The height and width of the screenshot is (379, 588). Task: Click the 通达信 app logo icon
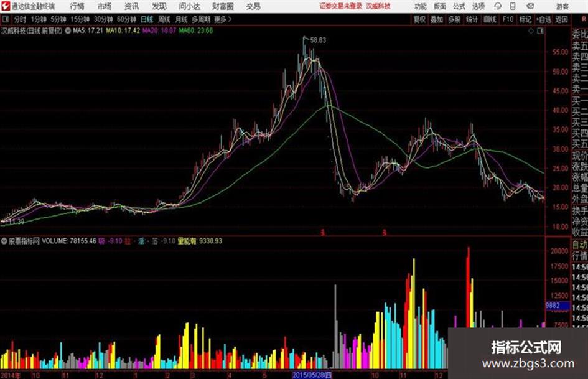[x=5, y=6]
